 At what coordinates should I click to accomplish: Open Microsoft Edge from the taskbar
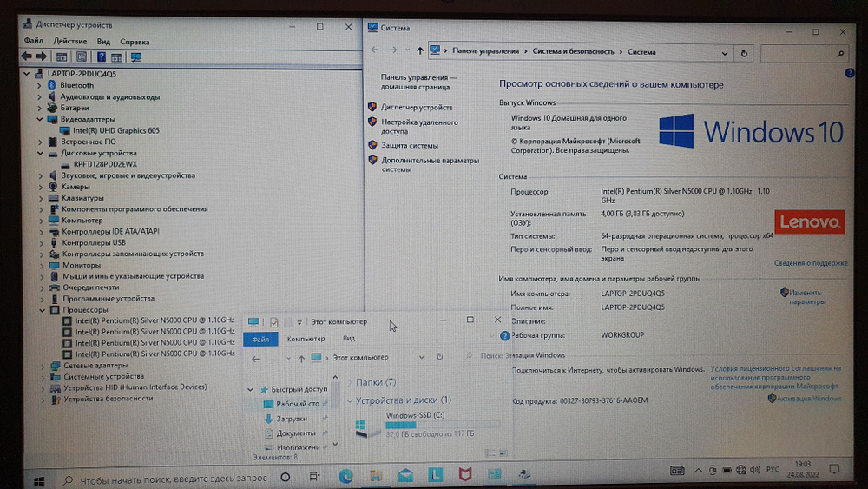click(345, 476)
